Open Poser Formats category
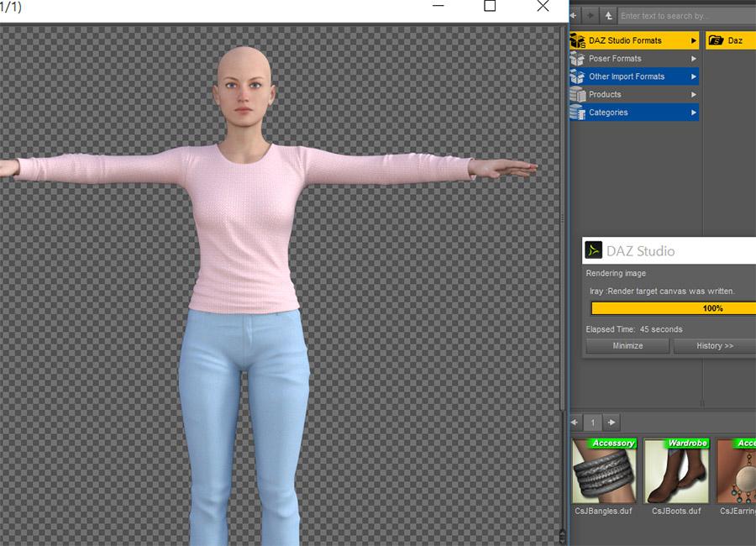 [634, 58]
